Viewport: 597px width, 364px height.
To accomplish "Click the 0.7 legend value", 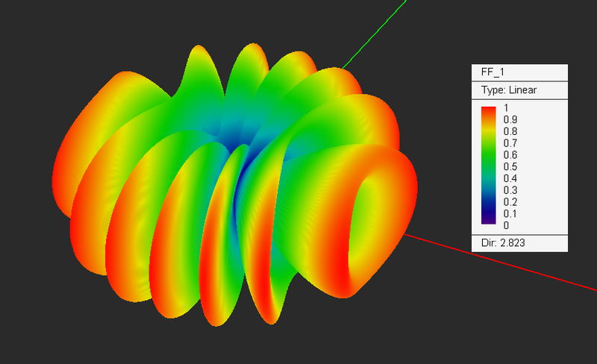I will [510, 143].
